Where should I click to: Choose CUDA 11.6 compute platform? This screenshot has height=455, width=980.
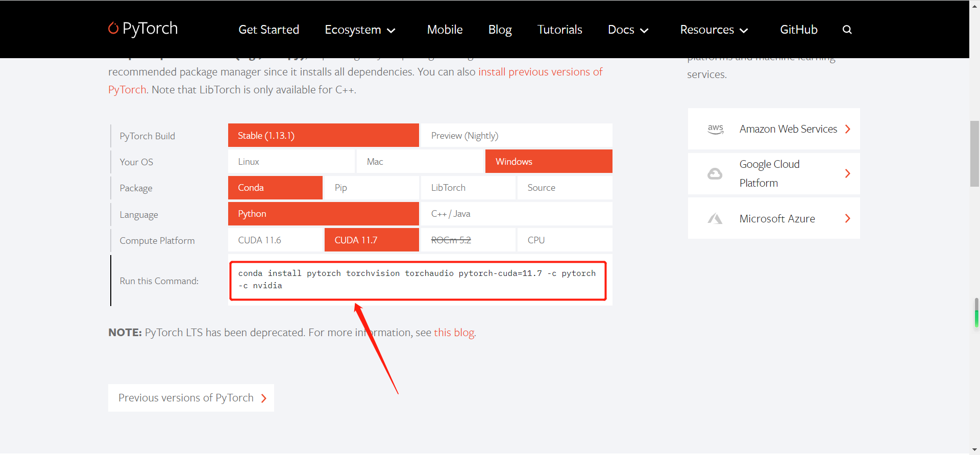pos(275,240)
